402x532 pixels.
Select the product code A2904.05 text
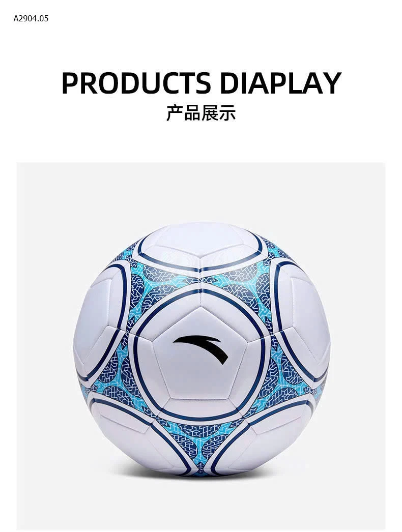click(x=31, y=19)
